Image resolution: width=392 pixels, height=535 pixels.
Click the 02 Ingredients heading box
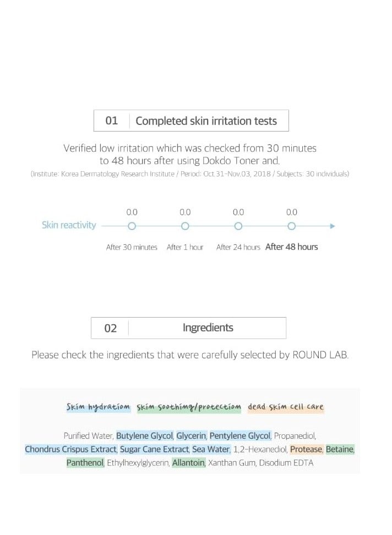[188, 328]
